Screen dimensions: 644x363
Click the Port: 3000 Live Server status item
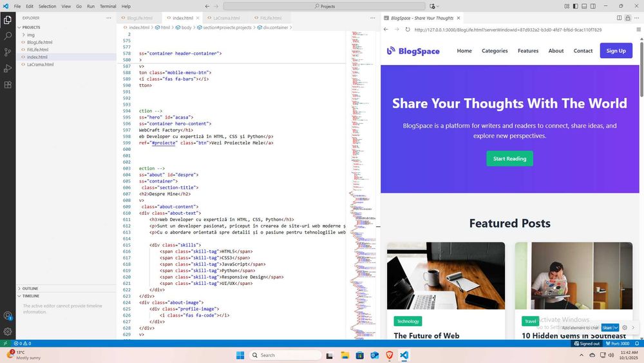[618, 343]
